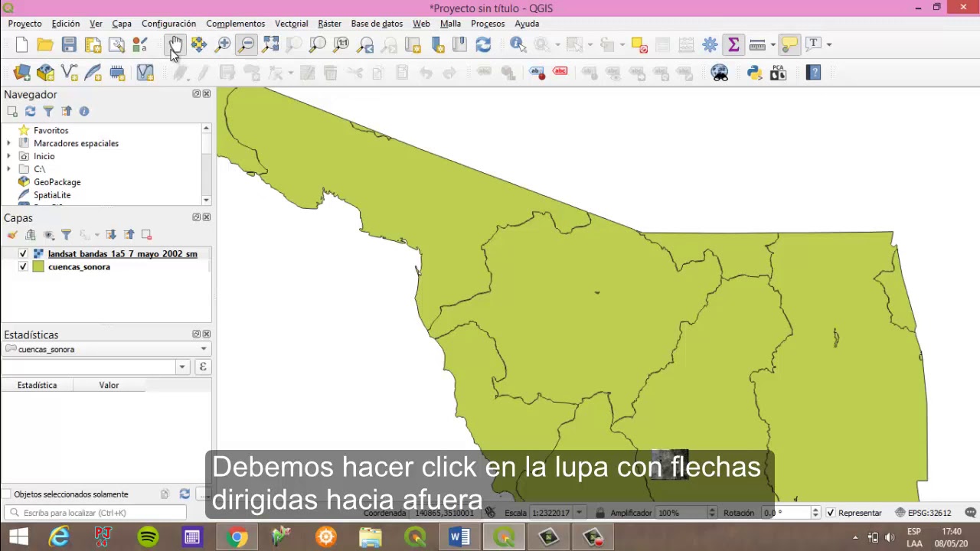The height and width of the screenshot is (551, 980).
Task: Open the cuencas_sonora layer dropdown in Estadísticas
Action: [106, 350]
